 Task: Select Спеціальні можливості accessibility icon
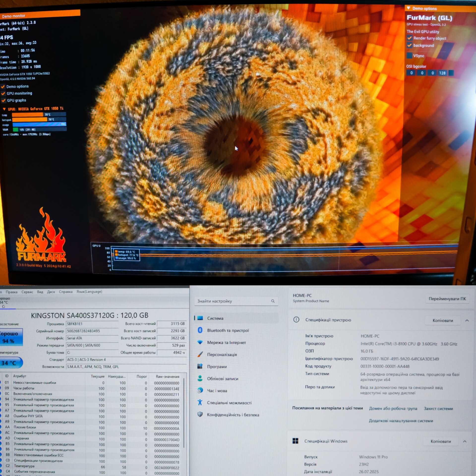(200, 403)
